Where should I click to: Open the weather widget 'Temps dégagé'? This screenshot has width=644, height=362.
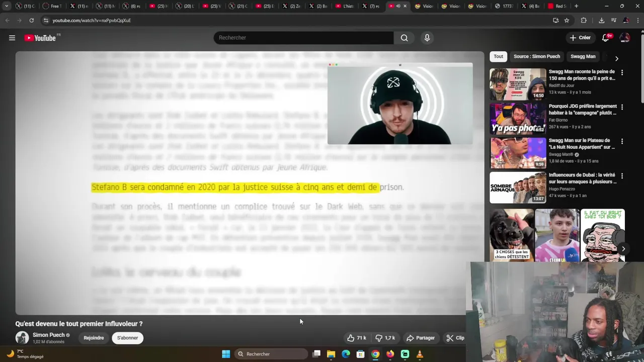pos(25,354)
